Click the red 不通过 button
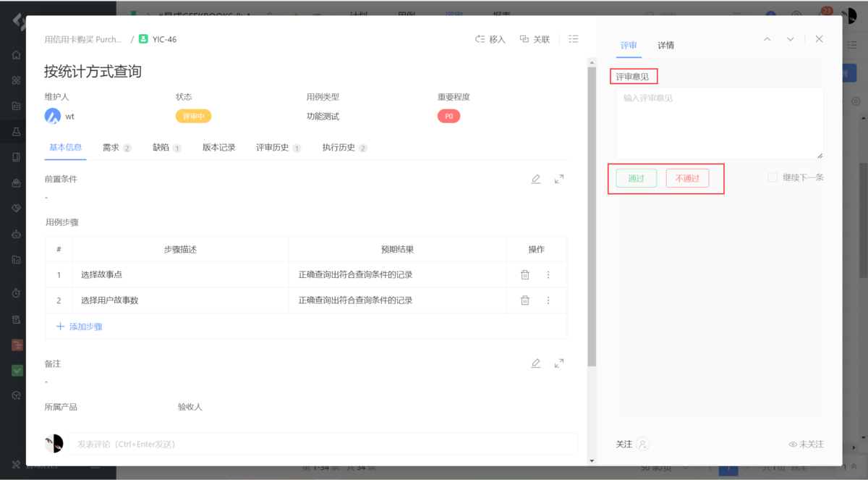The width and height of the screenshot is (868, 480). tap(688, 178)
